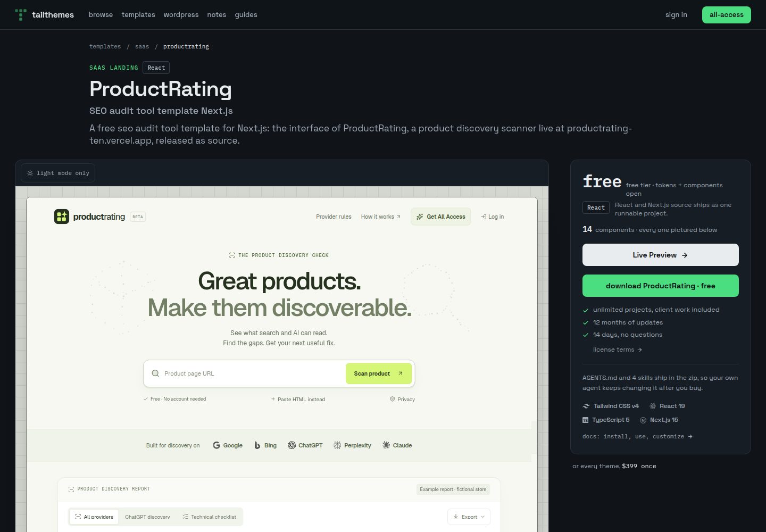766x532 pixels.
Task: Click the tailthemes logo icon
Action: point(21,14)
